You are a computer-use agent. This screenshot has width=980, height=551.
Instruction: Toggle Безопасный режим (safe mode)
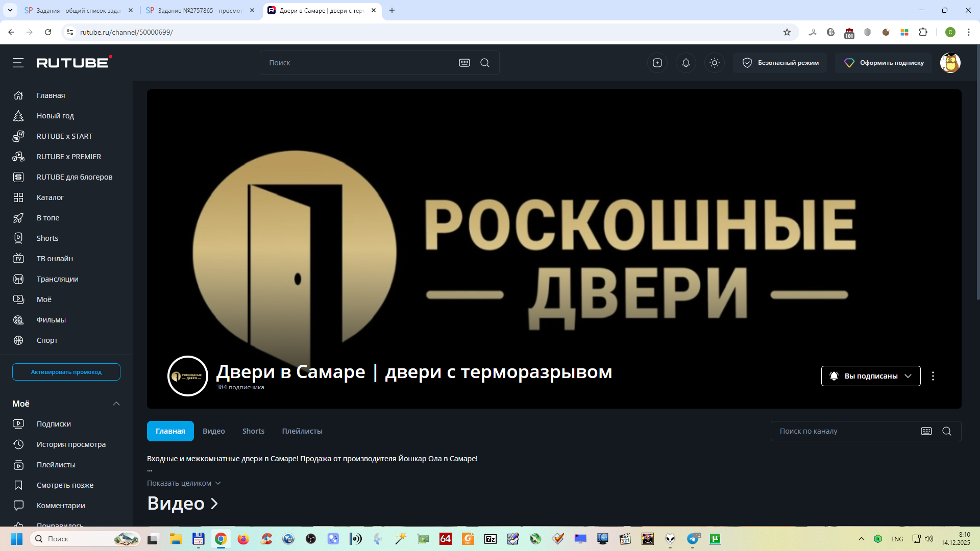click(780, 63)
